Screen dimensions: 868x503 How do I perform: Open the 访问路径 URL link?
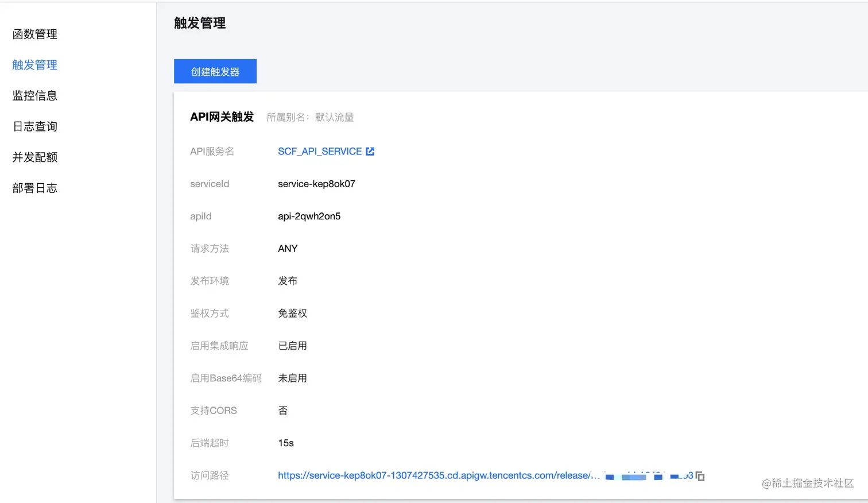485,475
